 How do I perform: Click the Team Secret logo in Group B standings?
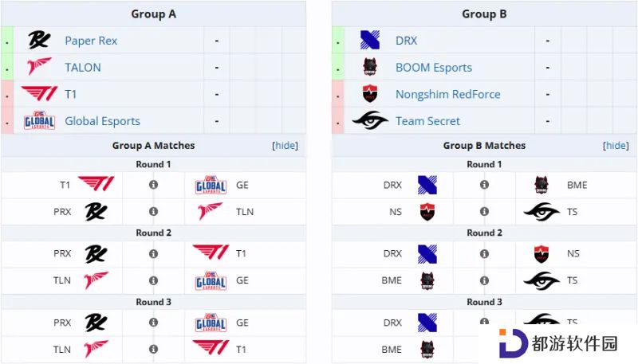click(x=370, y=120)
